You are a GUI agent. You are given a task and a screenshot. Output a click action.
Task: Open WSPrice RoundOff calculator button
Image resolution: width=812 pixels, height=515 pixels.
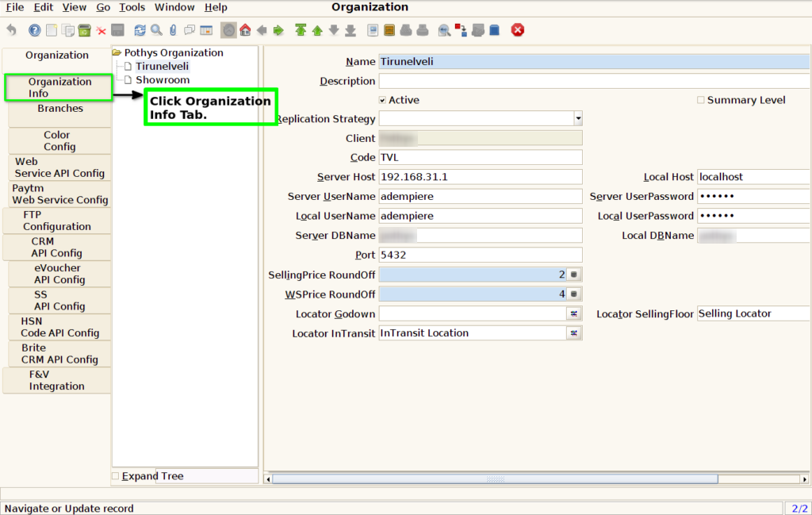(x=574, y=294)
